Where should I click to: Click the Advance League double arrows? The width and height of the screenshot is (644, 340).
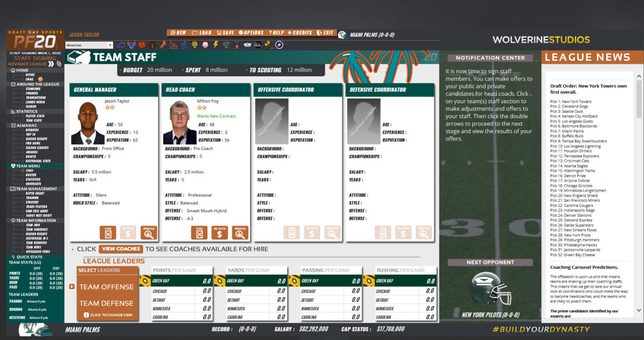pos(51,64)
